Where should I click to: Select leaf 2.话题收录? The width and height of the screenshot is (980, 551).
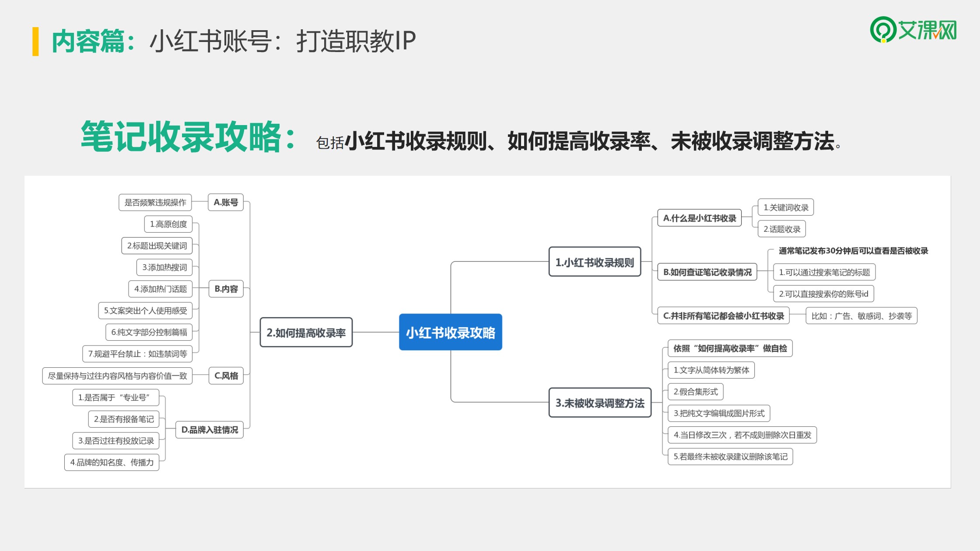click(x=782, y=229)
